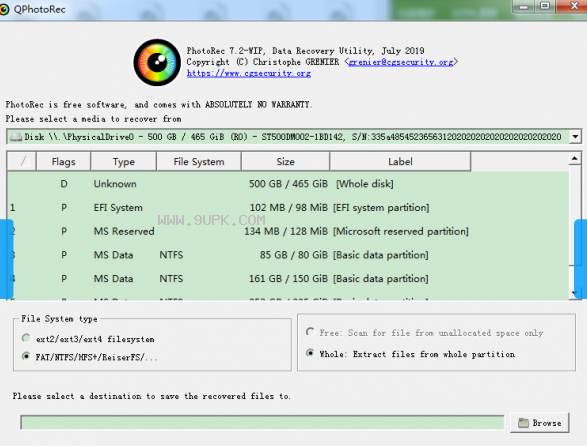Viewport: 587px width, 446px height.
Task: Select the EFI System partition row
Action: coord(288,207)
